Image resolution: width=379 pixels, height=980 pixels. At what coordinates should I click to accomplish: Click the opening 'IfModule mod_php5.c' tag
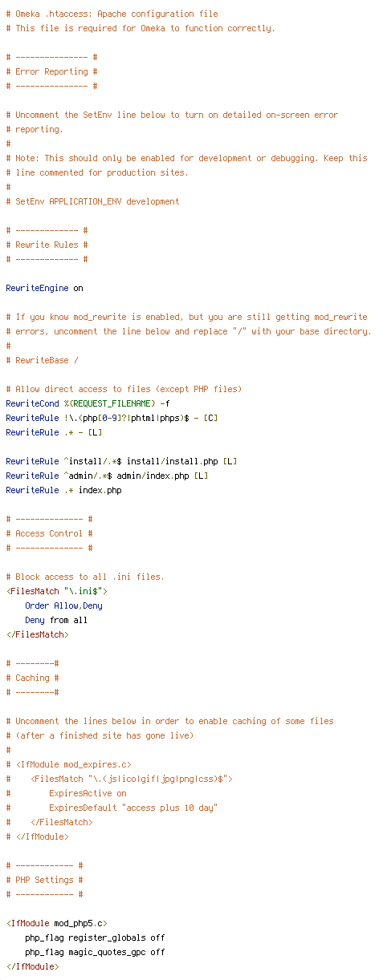(x=56, y=923)
